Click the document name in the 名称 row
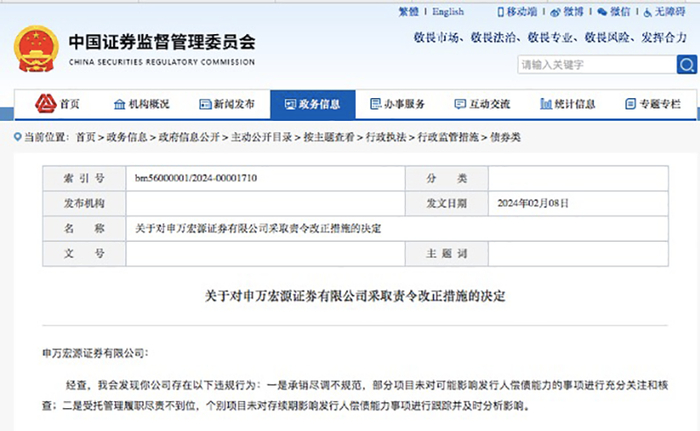Screen dimensions: 700x431 pos(258,228)
